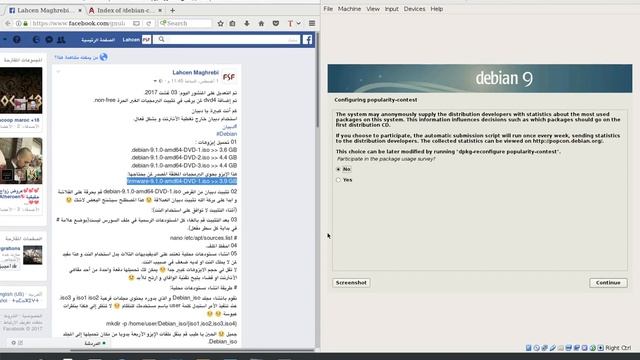Image resolution: width=640 pixels, height=360 pixels.
Task: Open site information via the info icon
Action: pyautogui.click(x=19, y=23)
